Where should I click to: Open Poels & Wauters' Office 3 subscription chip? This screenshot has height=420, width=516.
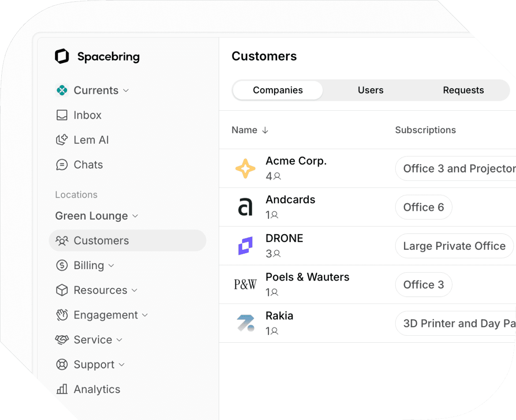pos(423,285)
